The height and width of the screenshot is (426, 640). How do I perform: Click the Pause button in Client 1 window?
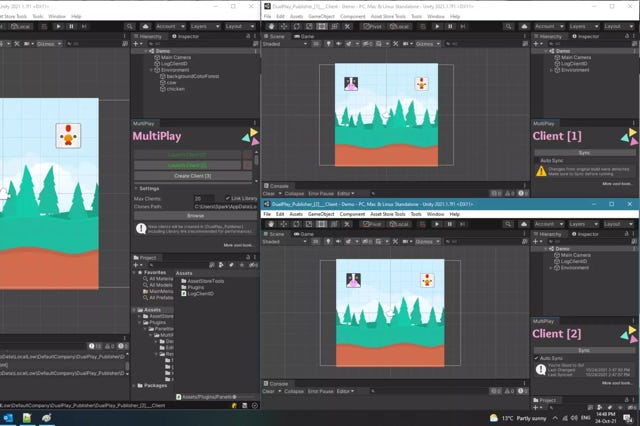point(450,27)
